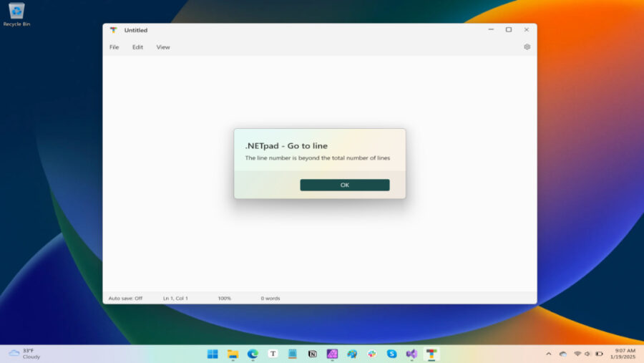Click the battery tray icon
Viewport: 644px width, 363px height.
click(599, 354)
